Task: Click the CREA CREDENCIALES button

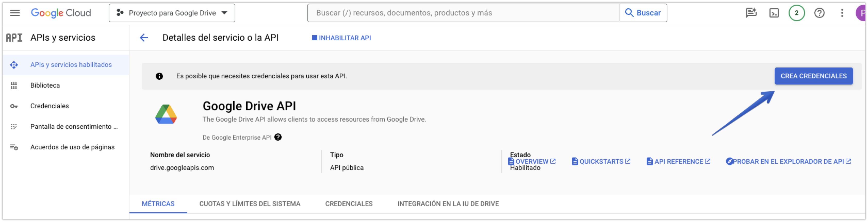Action: coord(813,76)
